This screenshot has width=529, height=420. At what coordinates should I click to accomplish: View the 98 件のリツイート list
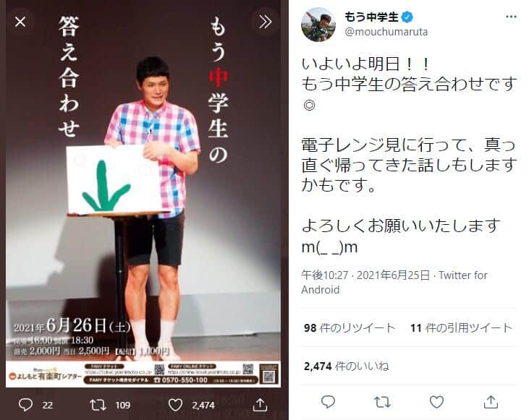coord(350,327)
